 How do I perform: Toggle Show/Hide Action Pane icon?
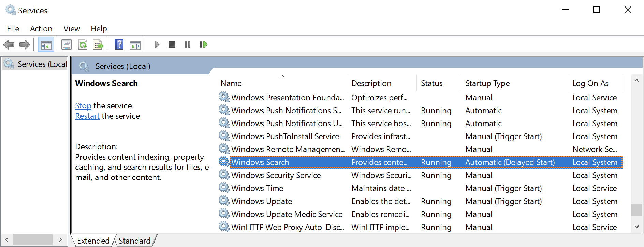[135, 45]
